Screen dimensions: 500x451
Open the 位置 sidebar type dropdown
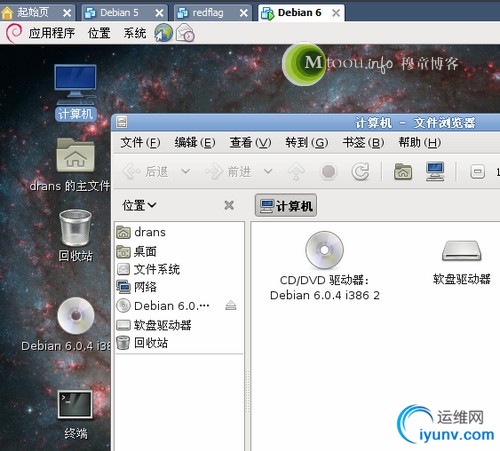pos(139,205)
